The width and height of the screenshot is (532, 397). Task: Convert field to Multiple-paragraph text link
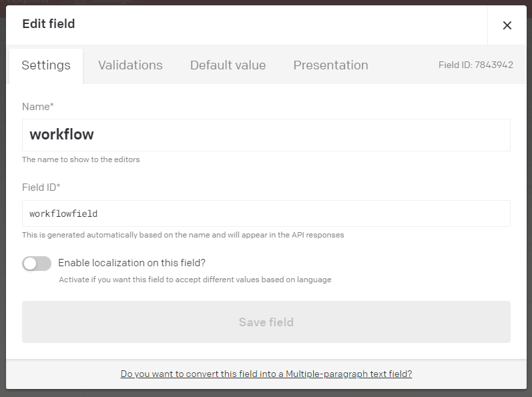[x=266, y=374]
